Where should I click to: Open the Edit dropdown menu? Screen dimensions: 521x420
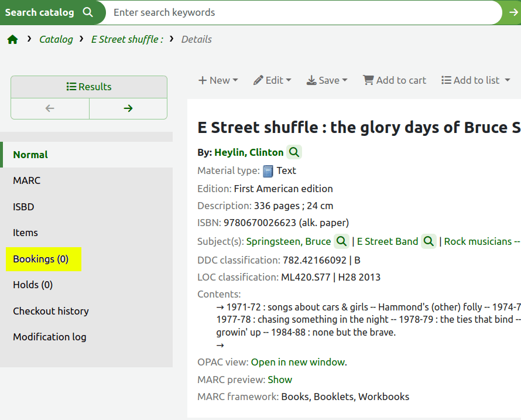point(272,80)
